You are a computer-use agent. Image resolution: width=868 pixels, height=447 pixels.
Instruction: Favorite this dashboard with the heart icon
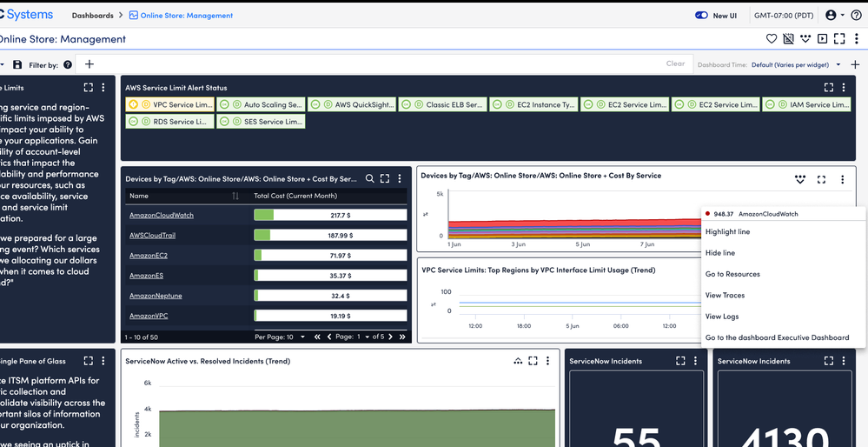[771, 39]
